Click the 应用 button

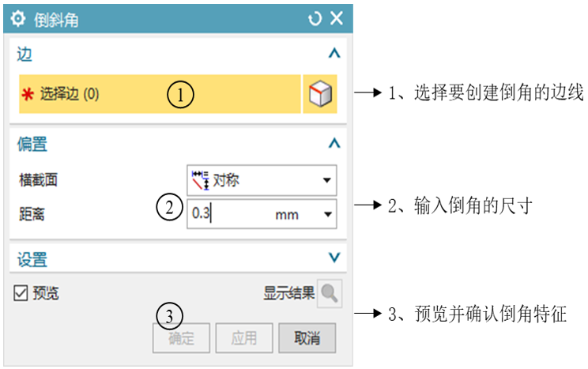pos(244,338)
